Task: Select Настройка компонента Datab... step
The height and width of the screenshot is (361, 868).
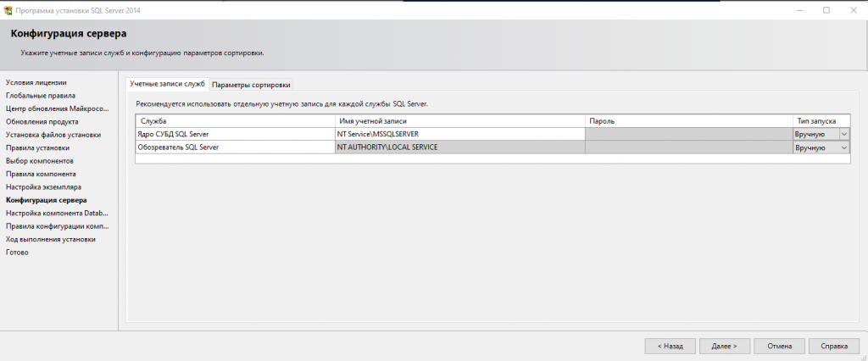Action: click(x=58, y=214)
